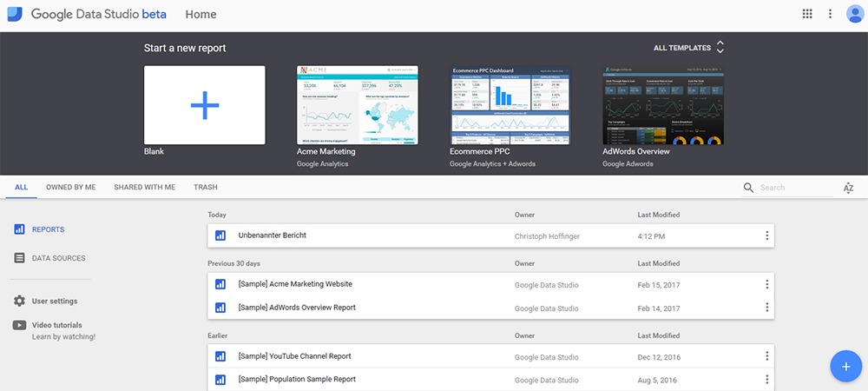868x391 pixels.
Task: Open options menu for Acme Marketing Website
Action: [766, 284]
